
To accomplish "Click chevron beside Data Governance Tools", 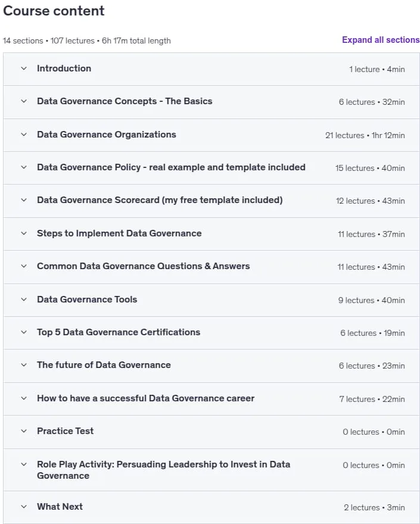I will (24, 300).
